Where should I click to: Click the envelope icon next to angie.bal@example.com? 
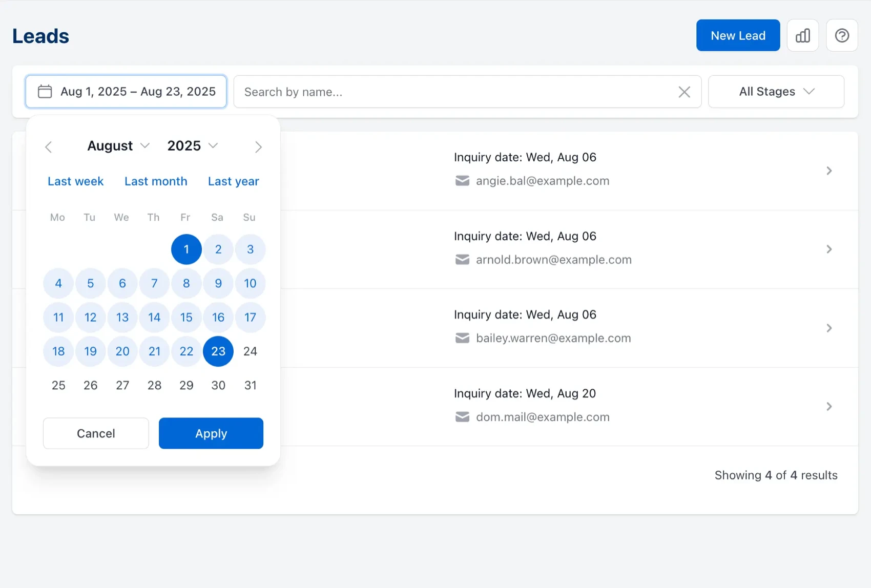(462, 181)
